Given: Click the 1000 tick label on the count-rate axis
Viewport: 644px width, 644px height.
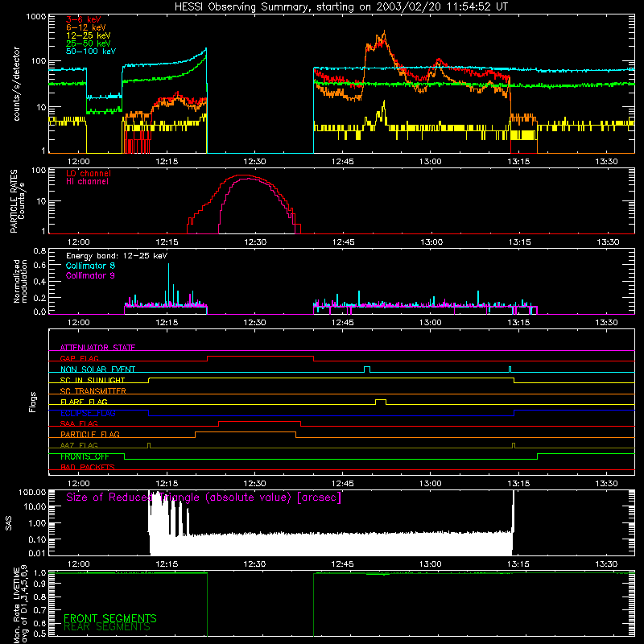Looking at the screenshot, I should pyautogui.click(x=35, y=17).
